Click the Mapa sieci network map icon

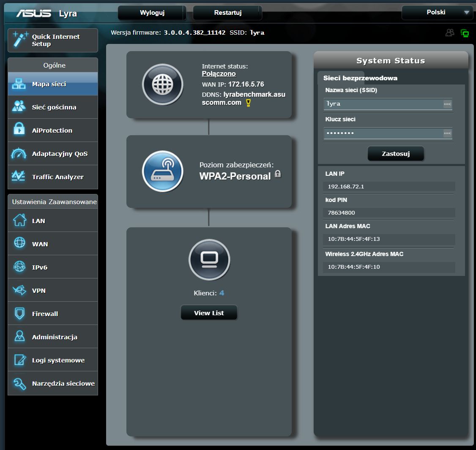(19, 84)
